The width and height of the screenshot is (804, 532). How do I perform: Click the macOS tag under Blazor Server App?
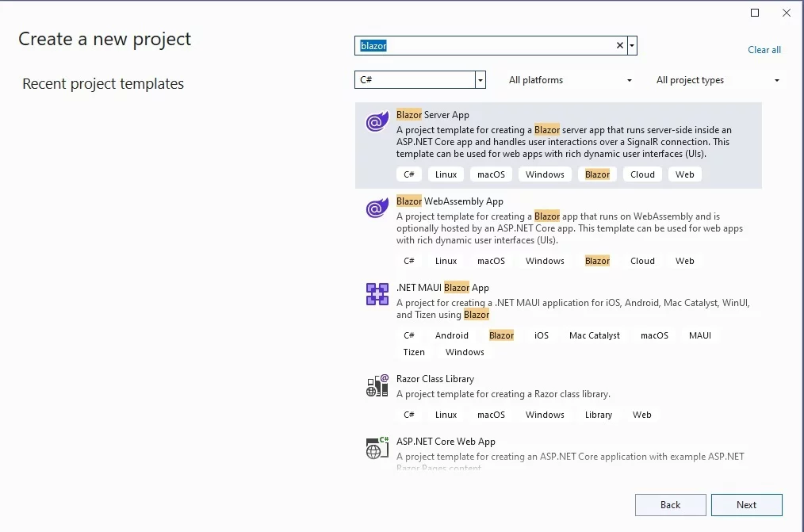point(492,174)
